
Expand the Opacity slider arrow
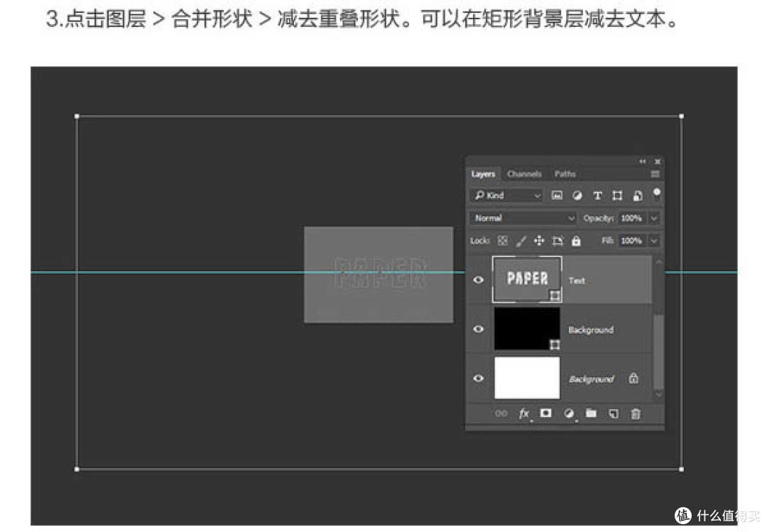(654, 218)
